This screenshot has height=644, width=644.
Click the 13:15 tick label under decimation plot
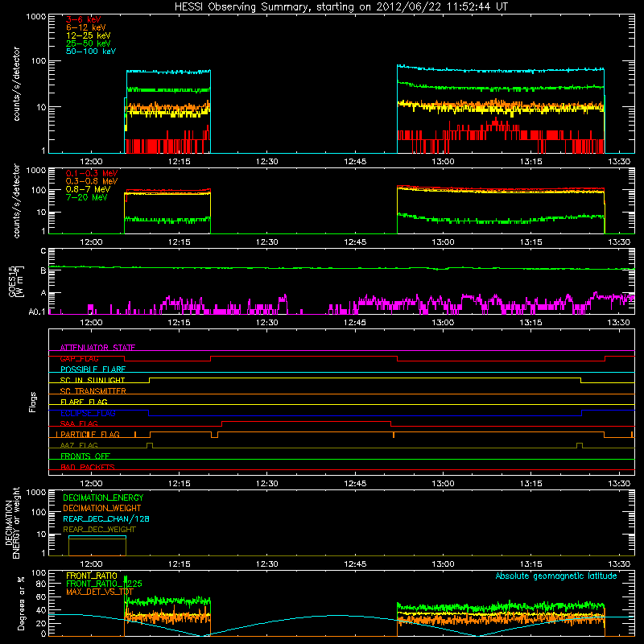click(x=530, y=564)
